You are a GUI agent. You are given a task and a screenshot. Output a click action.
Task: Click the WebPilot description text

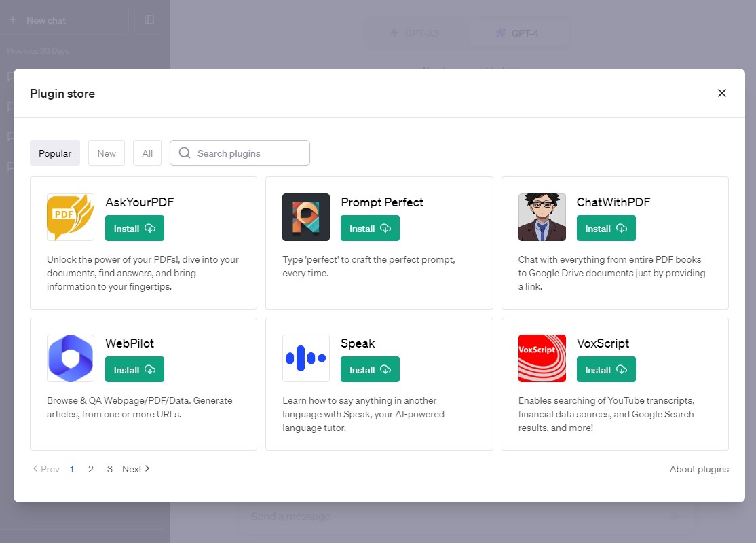(x=139, y=407)
